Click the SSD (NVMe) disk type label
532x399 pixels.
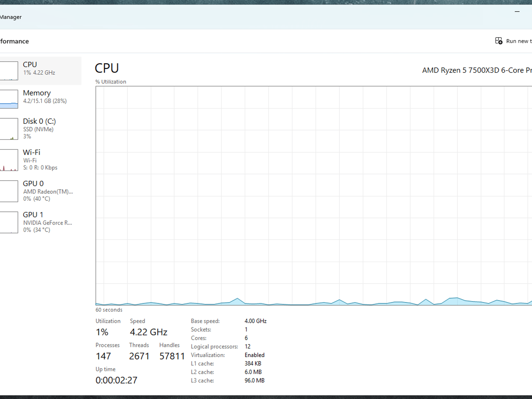pyautogui.click(x=38, y=129)
